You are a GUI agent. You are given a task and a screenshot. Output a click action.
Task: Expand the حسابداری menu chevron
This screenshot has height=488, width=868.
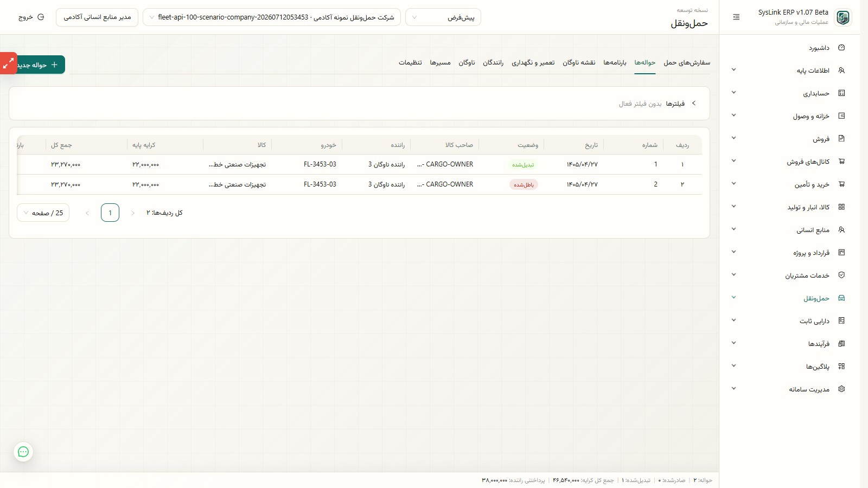click(733, 93)
